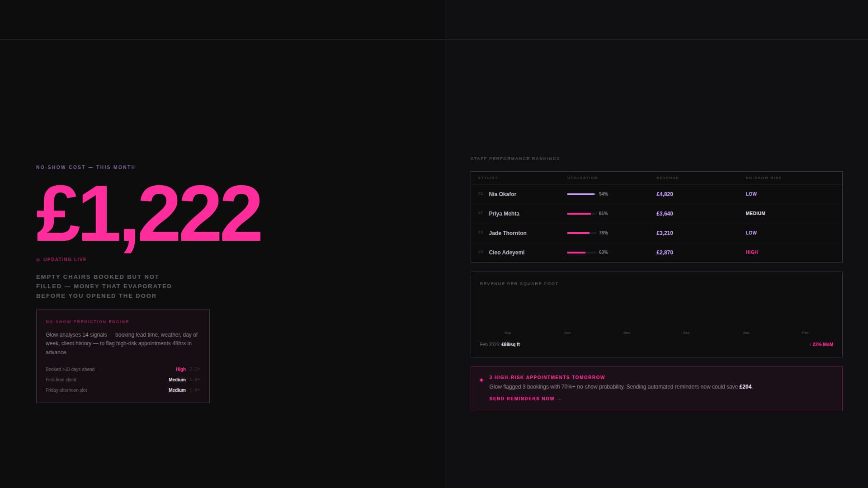Click Medium rating for First-time client
The image size is (868, 488).
(x=177, y=380)
